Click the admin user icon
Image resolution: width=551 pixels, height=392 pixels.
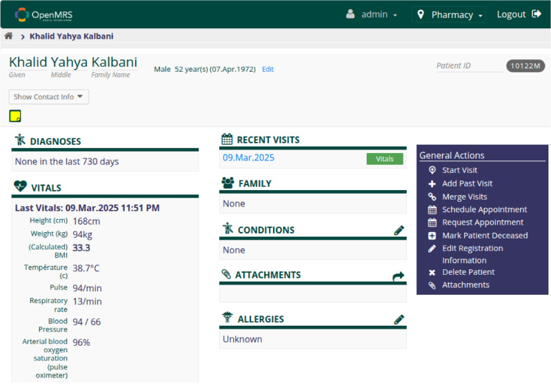350,14
